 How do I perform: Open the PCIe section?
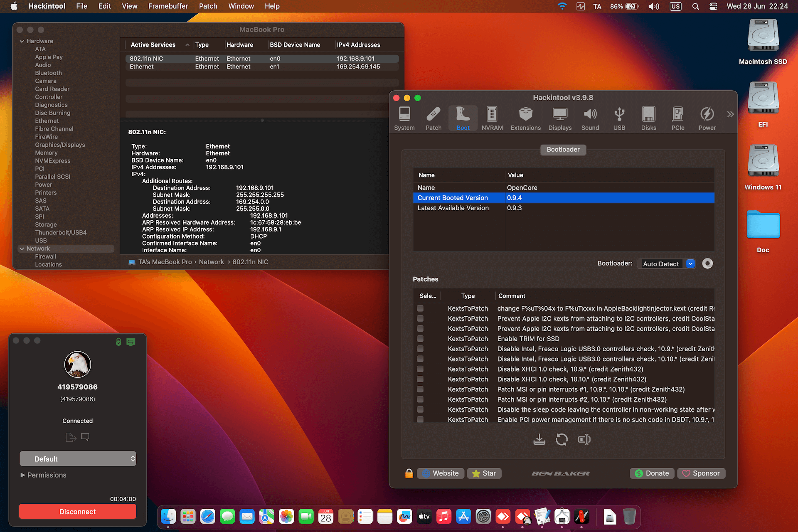click(x=678, y=118)
